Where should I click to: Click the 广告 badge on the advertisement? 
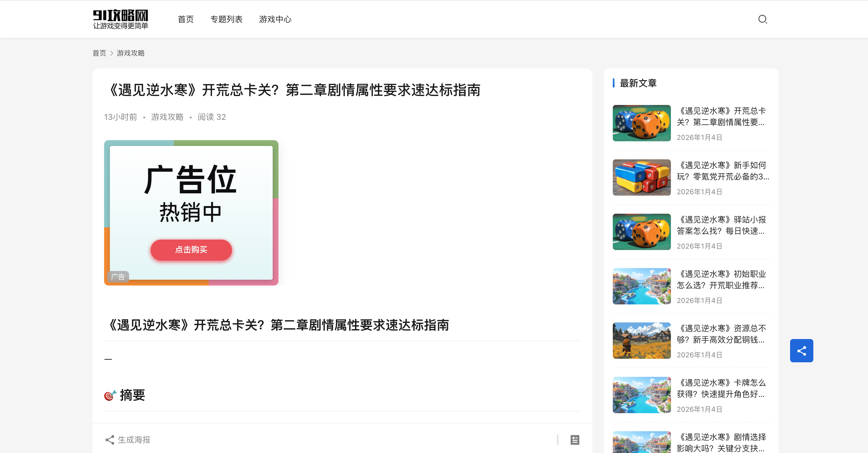[x=118, y=277]
